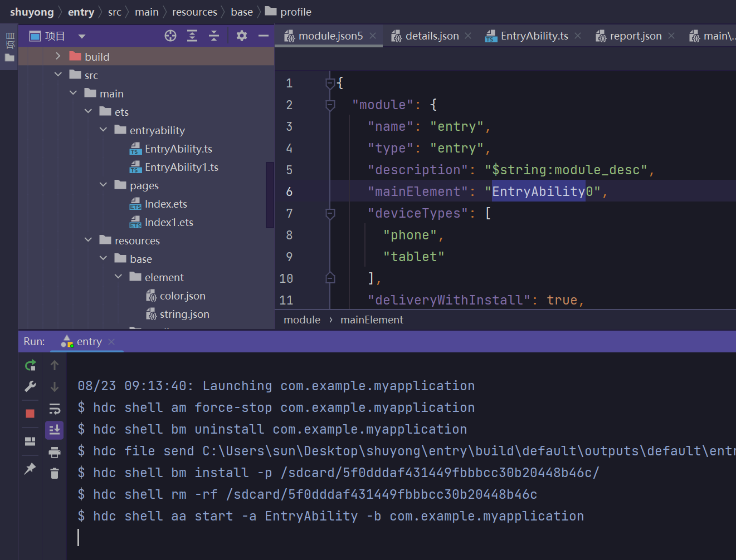Image resolution: width=736 pixels, height=560 pixels.
Task: Collapse the main folder
Action: coord(73,93)
